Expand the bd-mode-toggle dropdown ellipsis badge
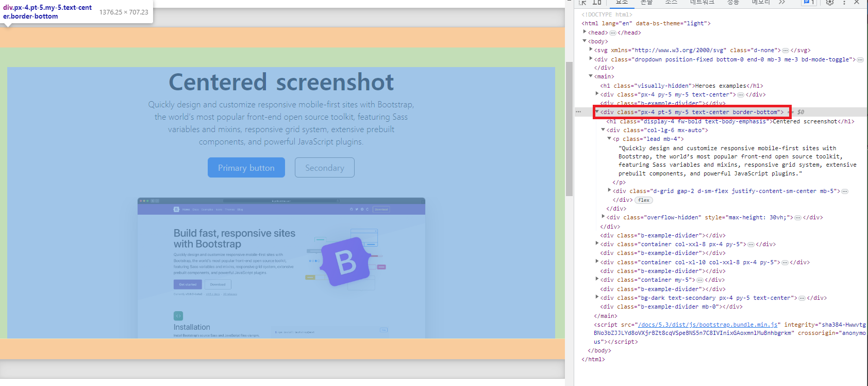The height and width of the screenshot is (386, 868). tap(860, 60)
